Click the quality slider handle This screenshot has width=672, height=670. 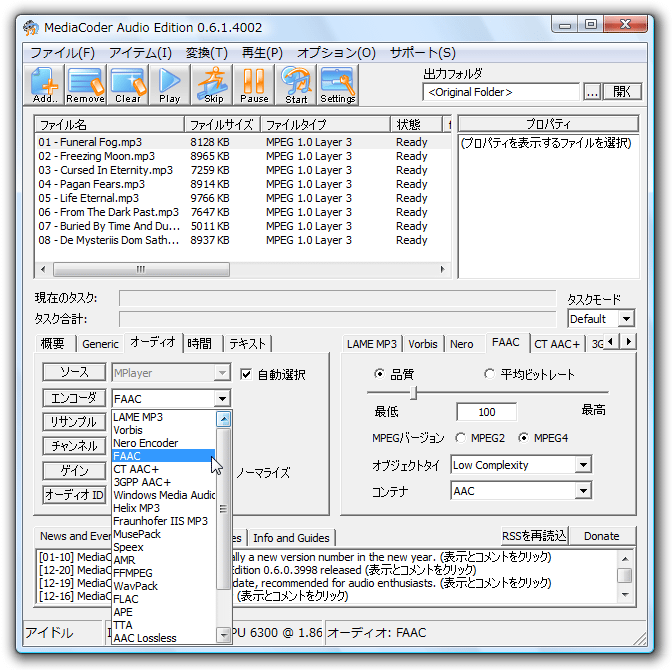[x=414, y=392]
